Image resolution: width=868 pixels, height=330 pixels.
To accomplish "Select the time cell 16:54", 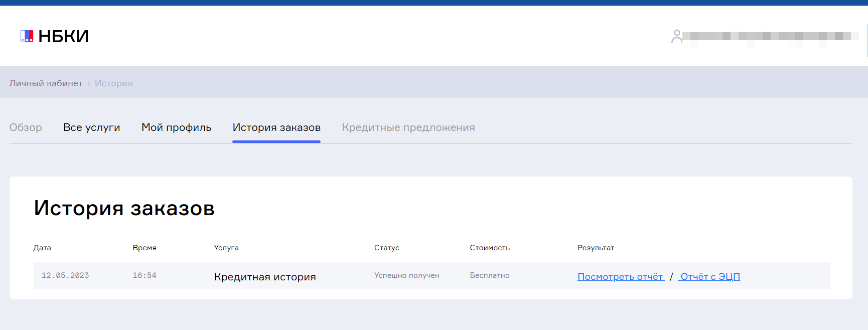I will [144, 275].
